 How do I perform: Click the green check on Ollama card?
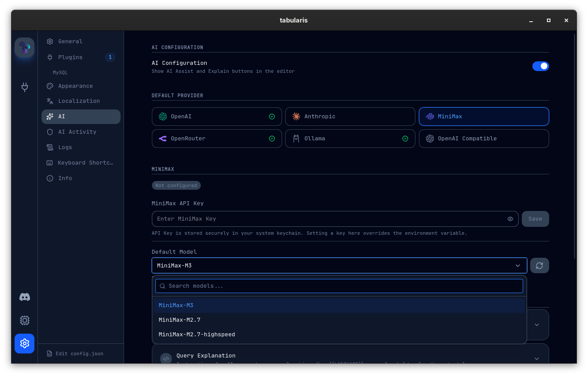(x=405, y=139)
